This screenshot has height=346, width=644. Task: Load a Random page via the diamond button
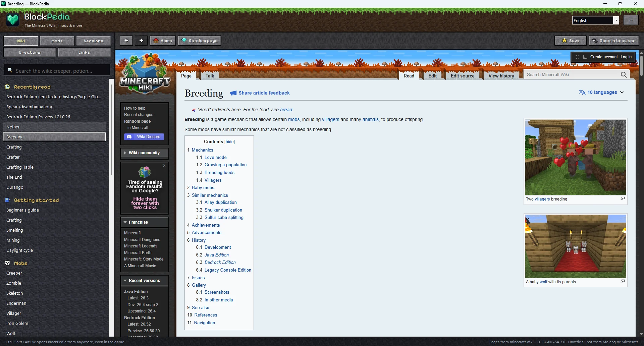click(x=200, y=41)
